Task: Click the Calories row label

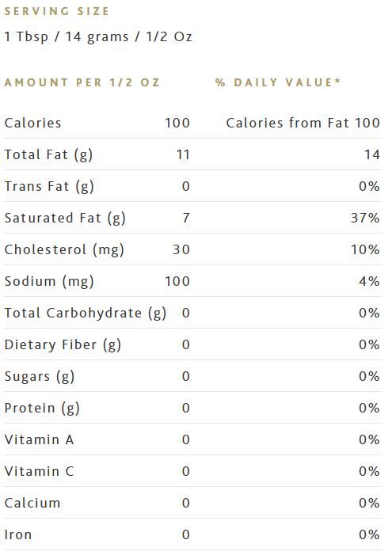Action: [x=32, y=123]
